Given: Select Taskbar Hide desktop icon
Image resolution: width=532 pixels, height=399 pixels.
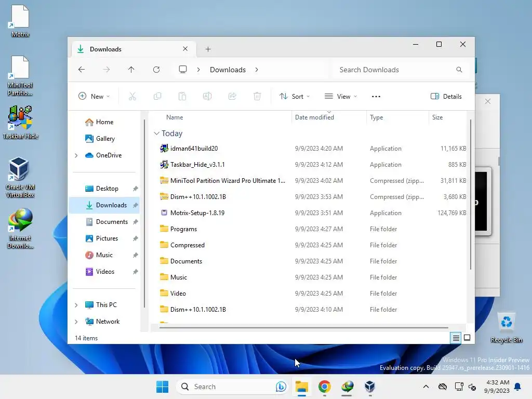Looking at the screenshot, I should coord(20,122).
